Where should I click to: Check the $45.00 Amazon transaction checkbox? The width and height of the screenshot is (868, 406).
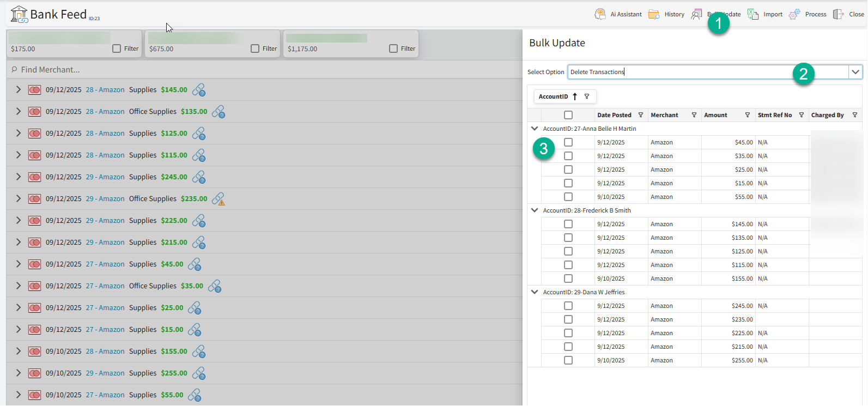[x=568, y=142]
